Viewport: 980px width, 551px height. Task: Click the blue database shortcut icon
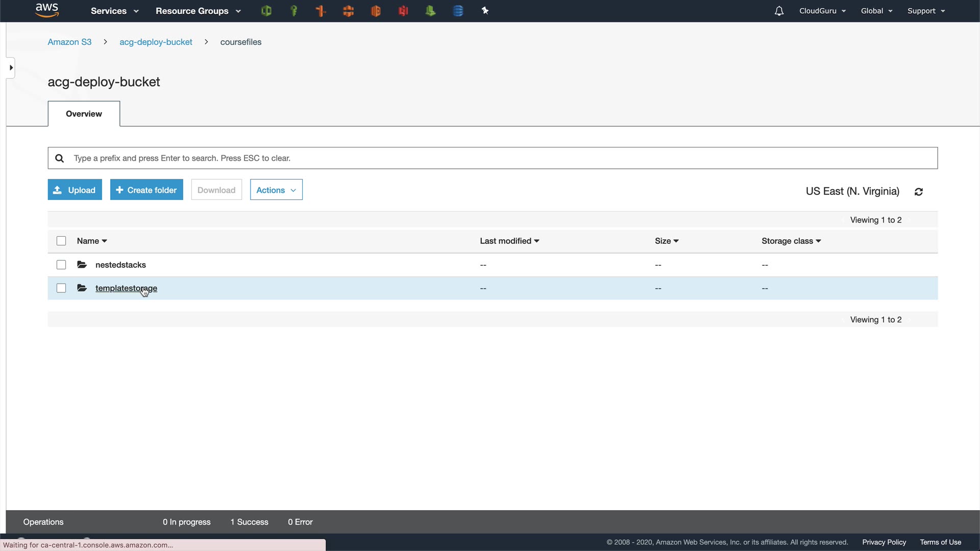(458, 11)
